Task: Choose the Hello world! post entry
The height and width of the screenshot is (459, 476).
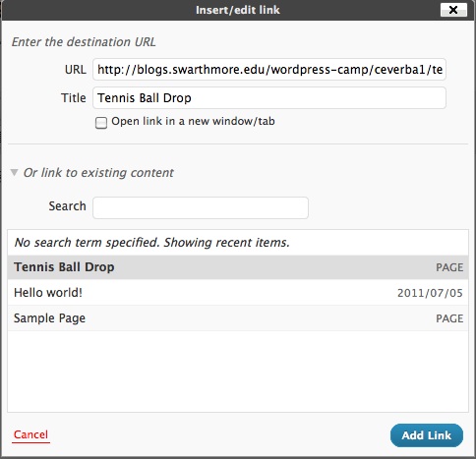Action: click(x=238, y=293)
